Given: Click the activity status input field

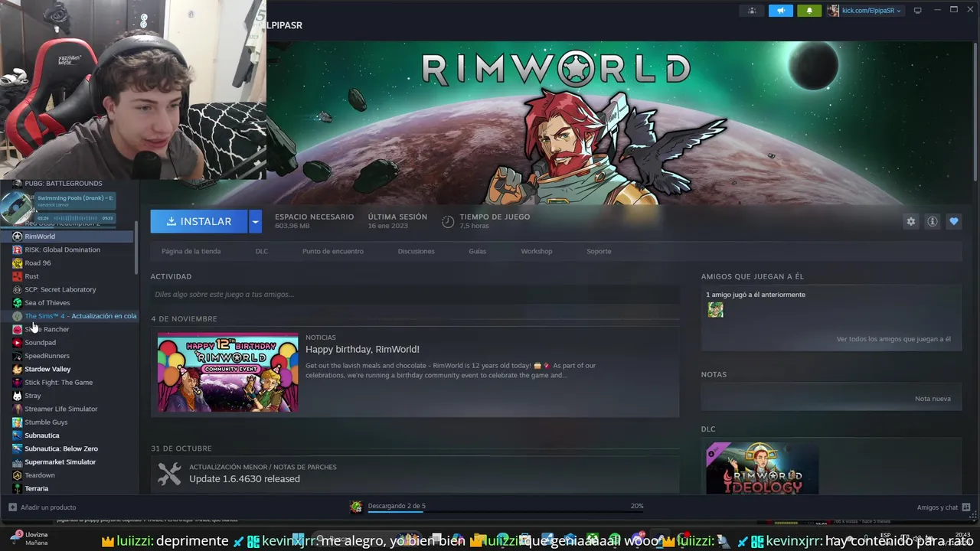Looking at the screenshot, I should point(414,295).
